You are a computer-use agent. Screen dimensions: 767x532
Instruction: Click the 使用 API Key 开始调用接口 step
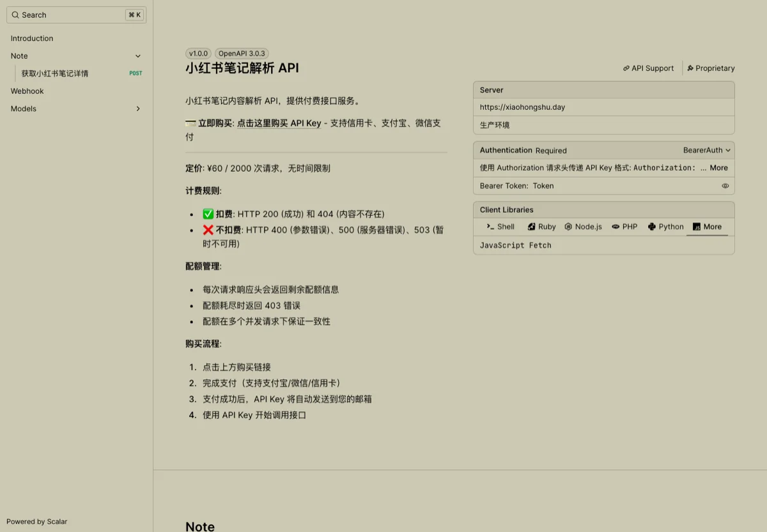click(x=254, y=415)
